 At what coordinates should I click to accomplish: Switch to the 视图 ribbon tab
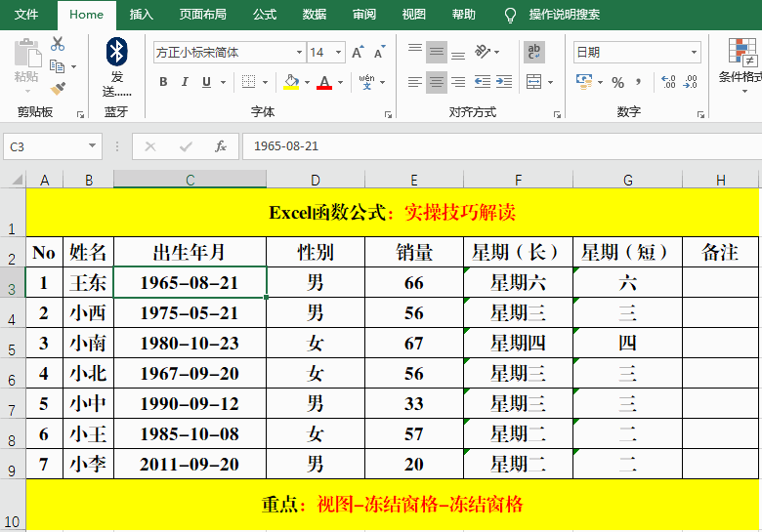pos(413,15)
